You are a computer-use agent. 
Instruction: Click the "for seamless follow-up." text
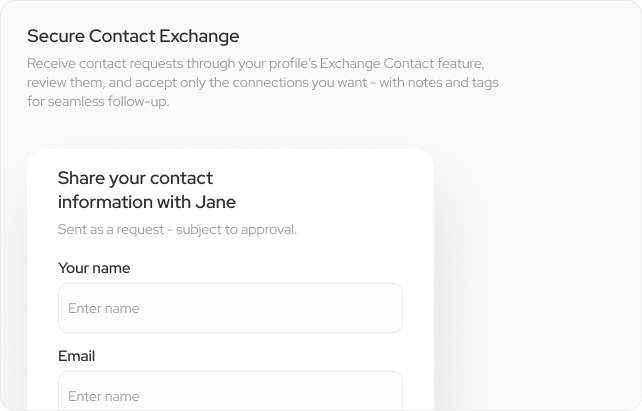pyautogui.click(x=98, y=101)
